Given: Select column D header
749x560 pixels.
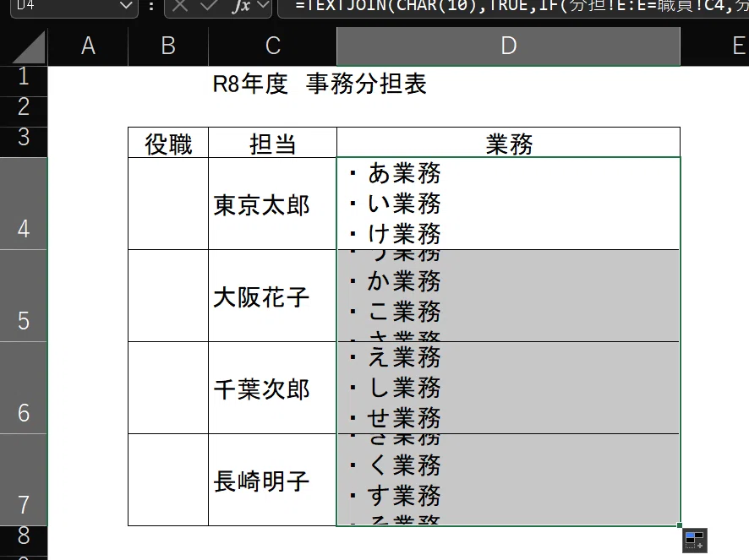Looking at the screenshot, I should (x=509, y=46).
